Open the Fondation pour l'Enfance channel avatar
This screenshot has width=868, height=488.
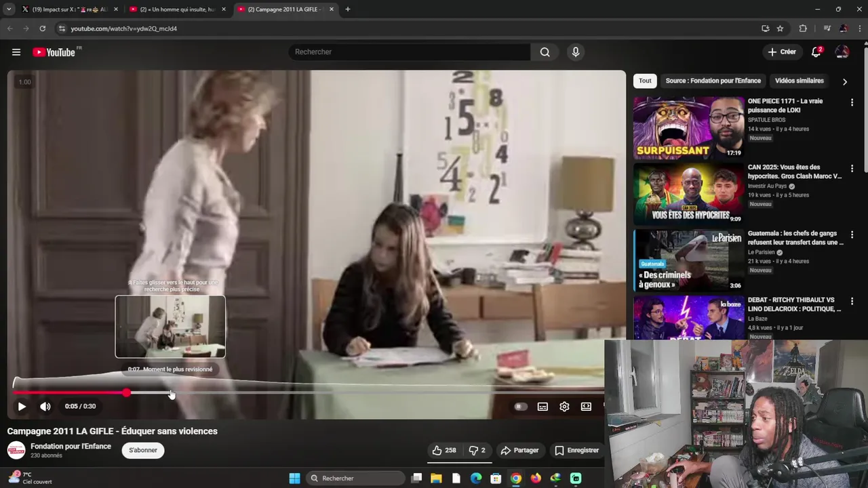pos(16,450)
